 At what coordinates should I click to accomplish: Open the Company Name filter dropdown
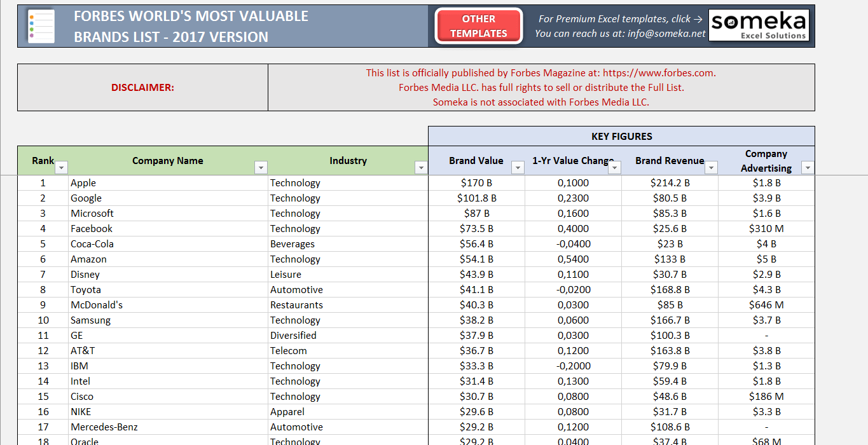point(261,168)
